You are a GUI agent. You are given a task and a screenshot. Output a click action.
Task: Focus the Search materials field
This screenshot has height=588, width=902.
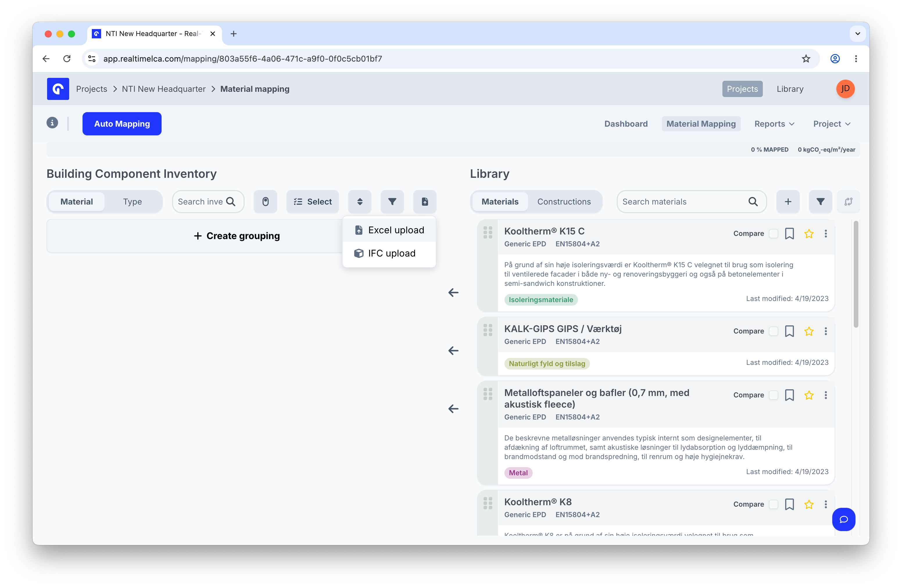point(691,202)
